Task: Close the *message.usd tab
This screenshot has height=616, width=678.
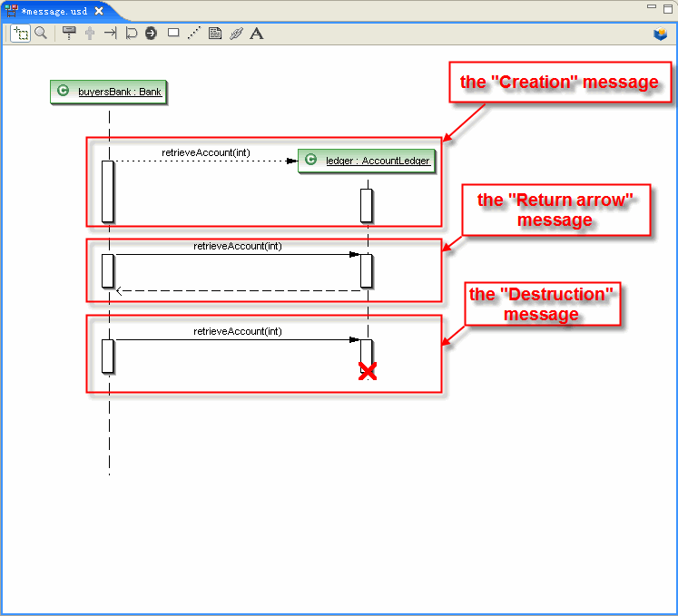Action: (99, 11)
